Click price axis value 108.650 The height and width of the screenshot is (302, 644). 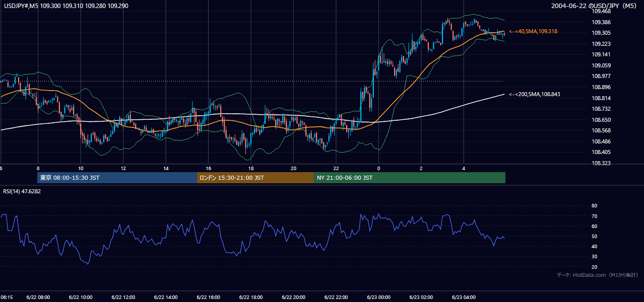pyautogui.click(x=601, y=120)
